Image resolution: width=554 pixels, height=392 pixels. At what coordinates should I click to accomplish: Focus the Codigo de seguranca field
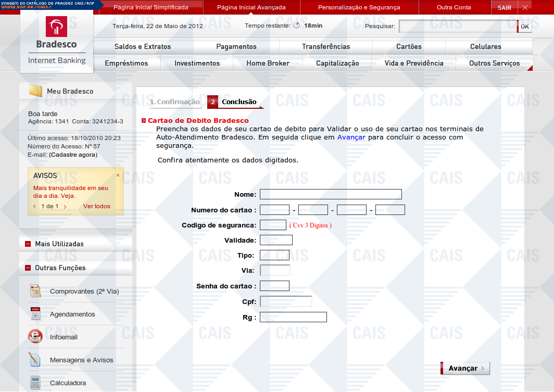click(x=273, y=225)
